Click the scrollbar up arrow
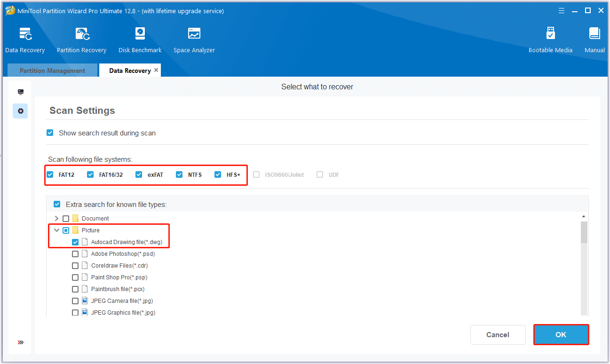This screenshot has width=610, height=364. (x=584, y=216)
